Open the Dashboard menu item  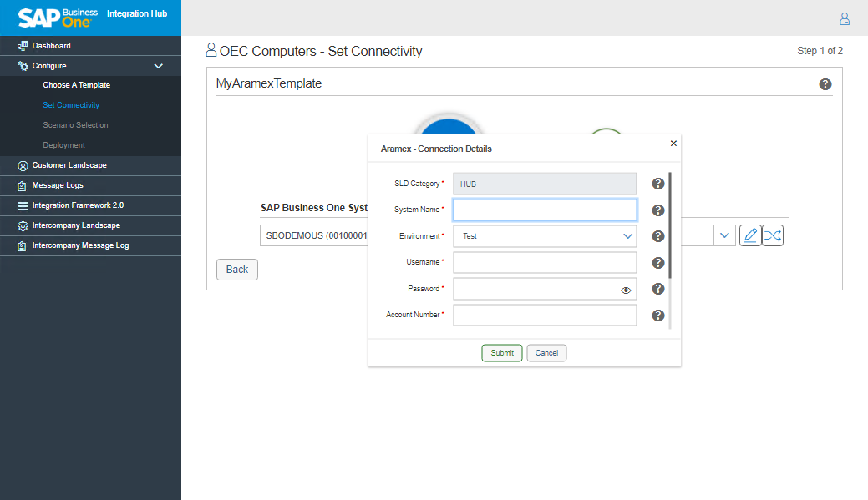(51, 46)
